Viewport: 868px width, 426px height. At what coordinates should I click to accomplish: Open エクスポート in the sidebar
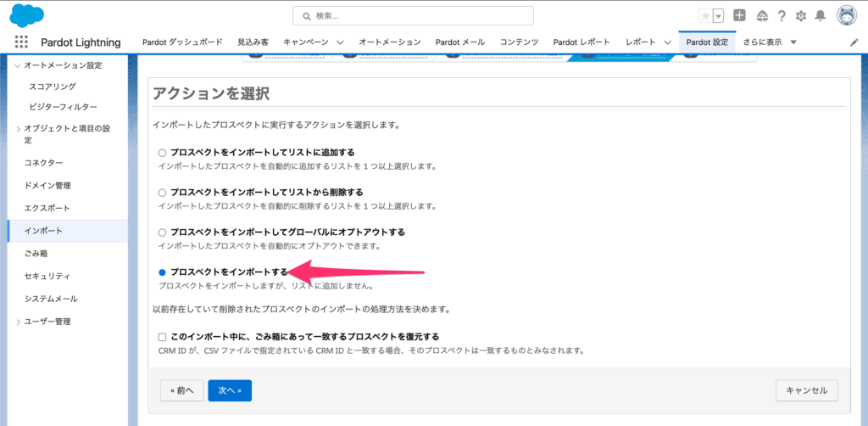point(47,208)
